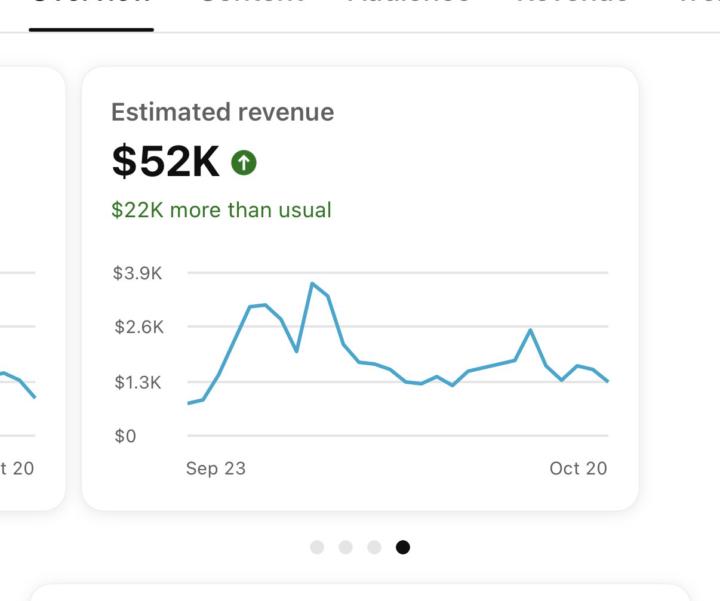
Task: Click the $0 axis label
Action: coord(125,436)
